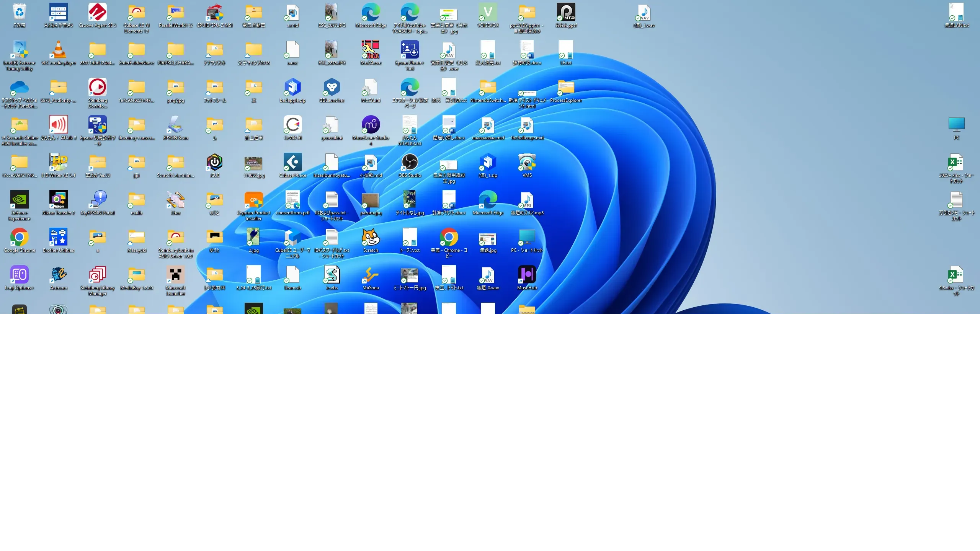This screenshot has height=551, width=980.
Task: Click the OBS Studio desktop icon
Action: point(410,162)
